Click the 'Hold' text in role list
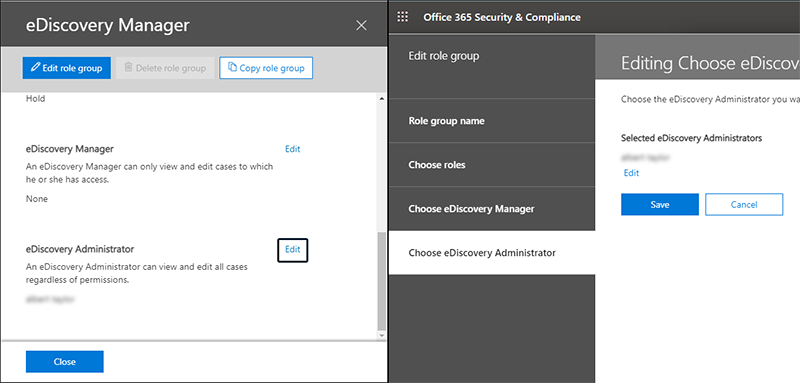 point(35,99)
